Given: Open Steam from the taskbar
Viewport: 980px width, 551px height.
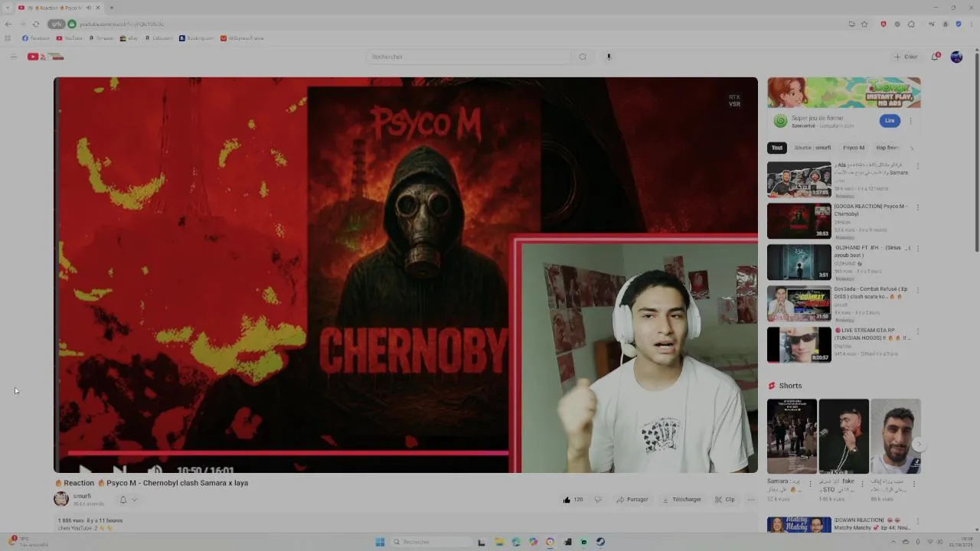Looking at the screenshot, I should tap(600, 542).
